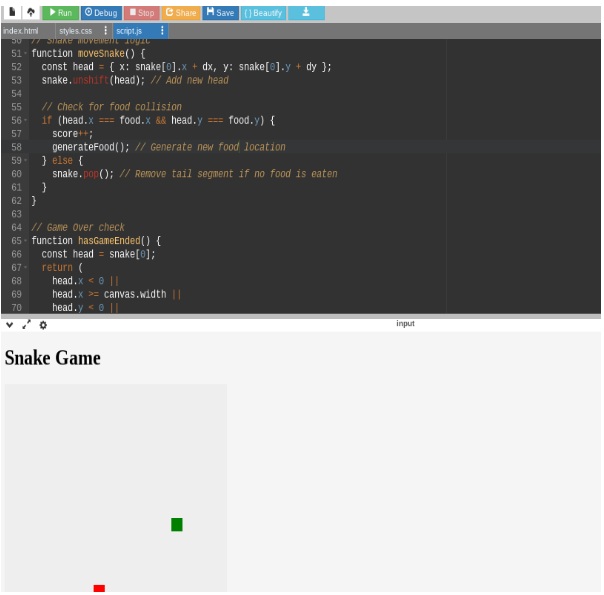Run the code with Run button
This screenshot has width=604, height=595.
point(60,13)
